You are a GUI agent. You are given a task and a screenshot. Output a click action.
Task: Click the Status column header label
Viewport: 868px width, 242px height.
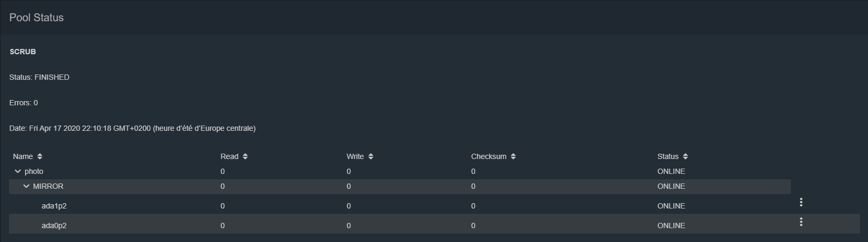(668, 156)
